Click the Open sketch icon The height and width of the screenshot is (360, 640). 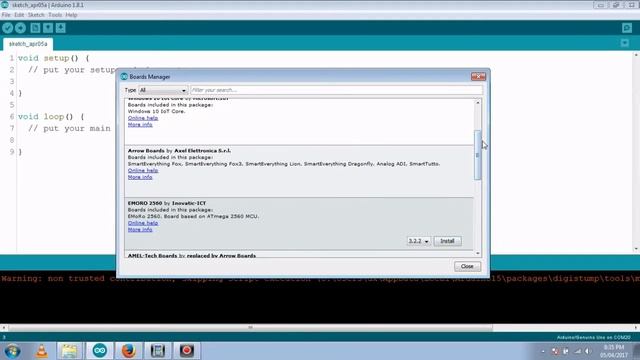point(48,28)
